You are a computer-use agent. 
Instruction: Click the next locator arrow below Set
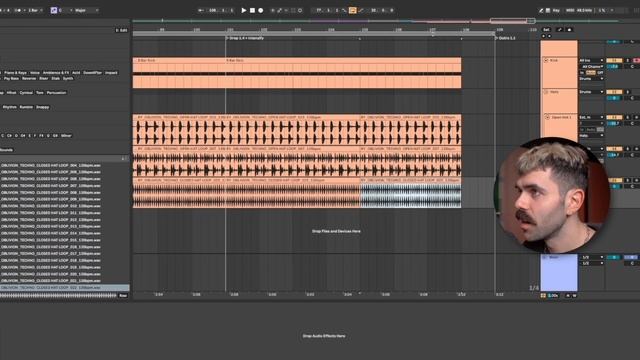(549, 36)
